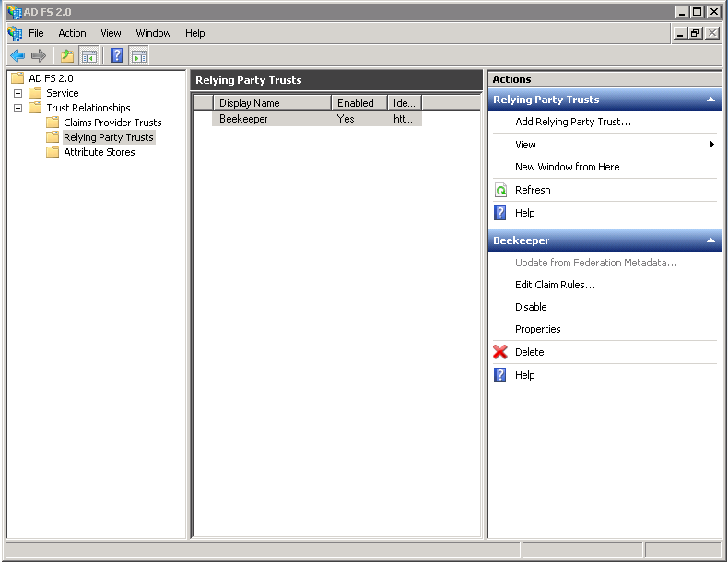The image size is (728, 563).
Task: Click the htt... identifier cell for Beekeeper
Action: pos(403,119)
